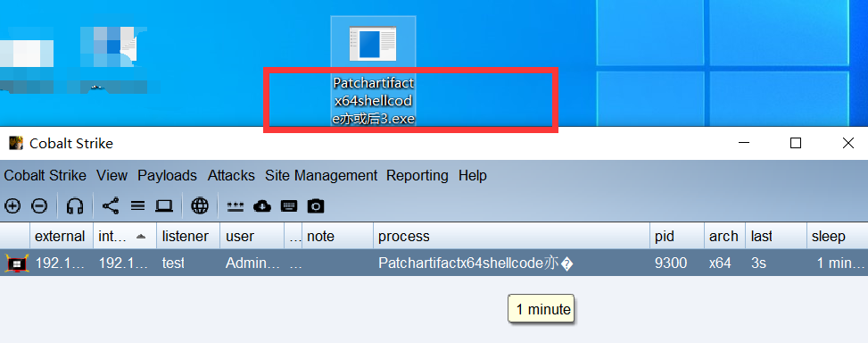Sort sessions by pid column
The width and height of the screenshot is (868, 343).
click(677, 236)
